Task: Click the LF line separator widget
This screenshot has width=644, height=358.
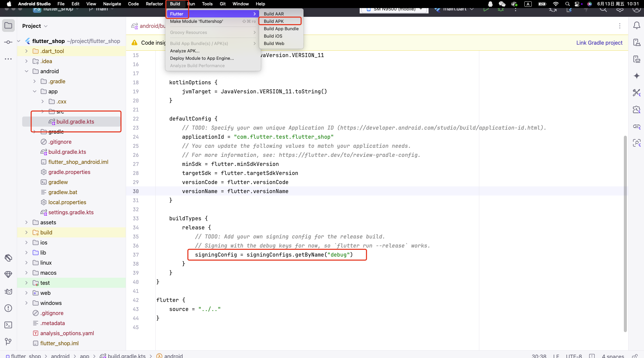Action: (x=556, y=356)
